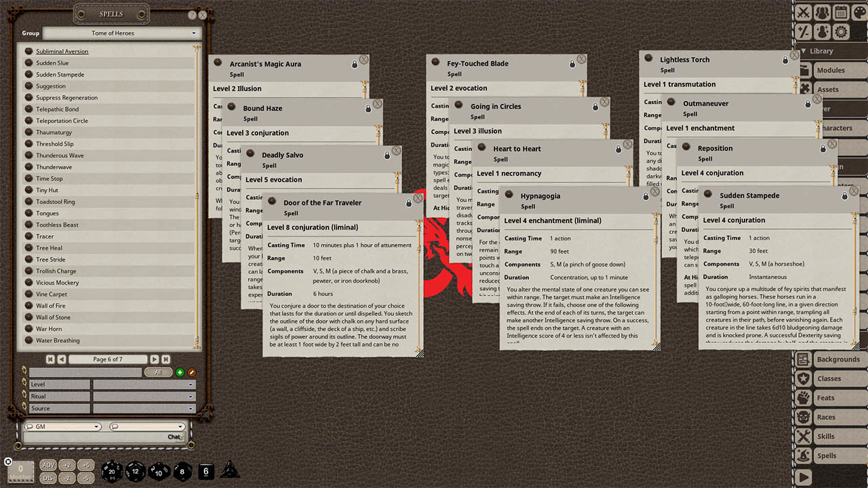Open the Races browser with skull icon
This screenshot has width=868, height=488.
(802, 417)
